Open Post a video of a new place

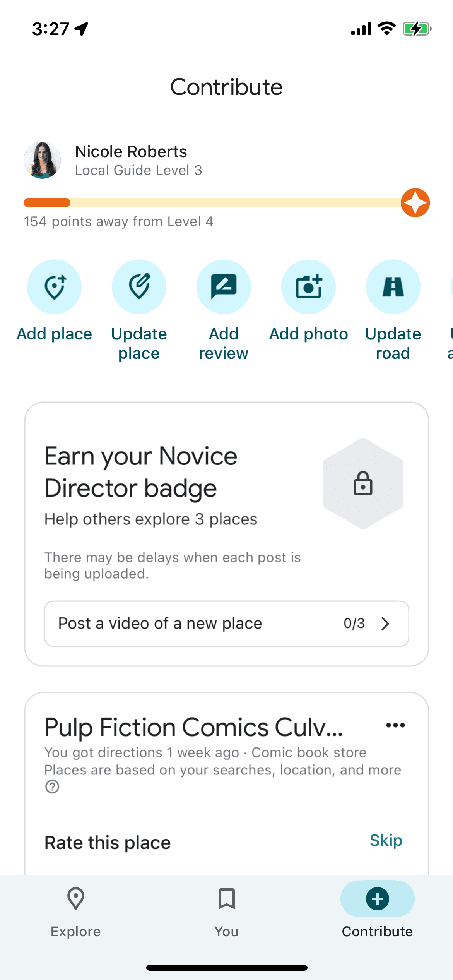point(160,624)
